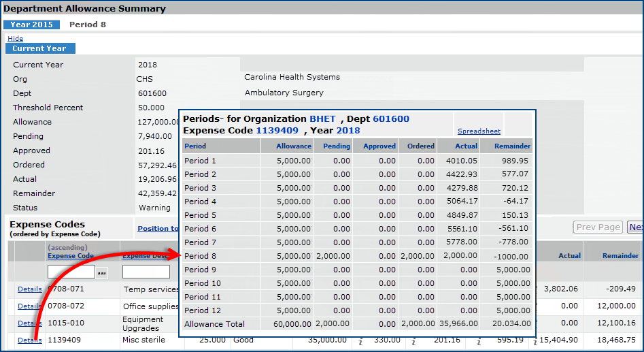Click the Position to link
Viewport: 644px width, 352px height.
(158, 229)
